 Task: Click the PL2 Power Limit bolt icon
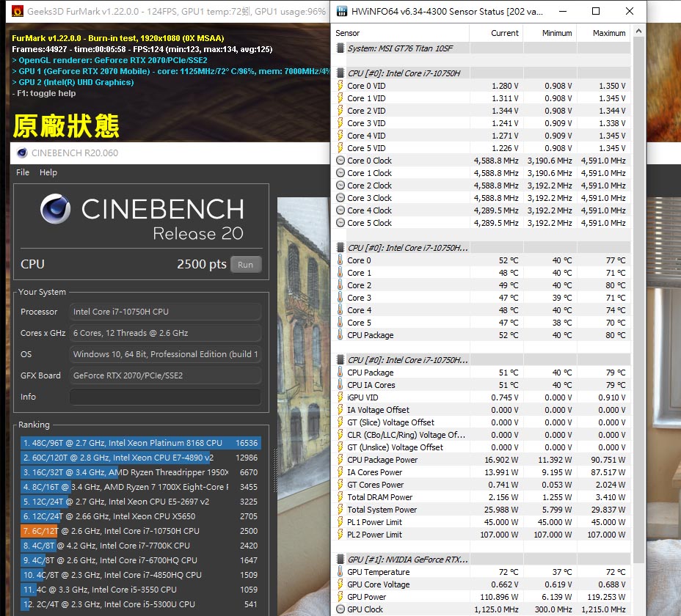[x=340, y=535]
